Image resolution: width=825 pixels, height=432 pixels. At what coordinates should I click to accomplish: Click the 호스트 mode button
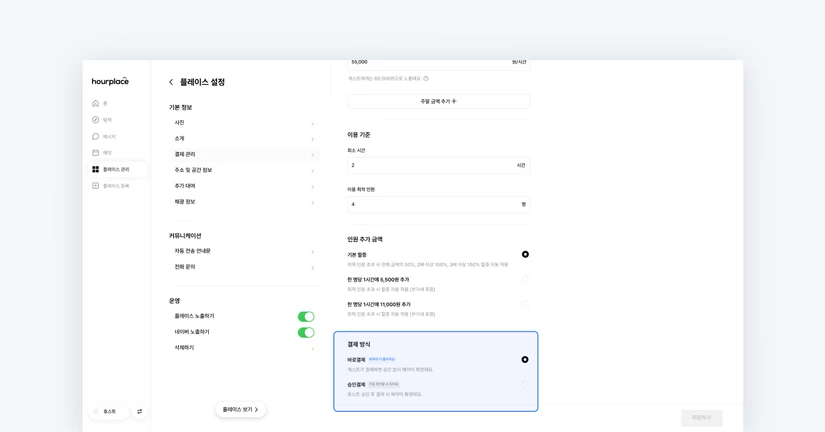point(109,411)
